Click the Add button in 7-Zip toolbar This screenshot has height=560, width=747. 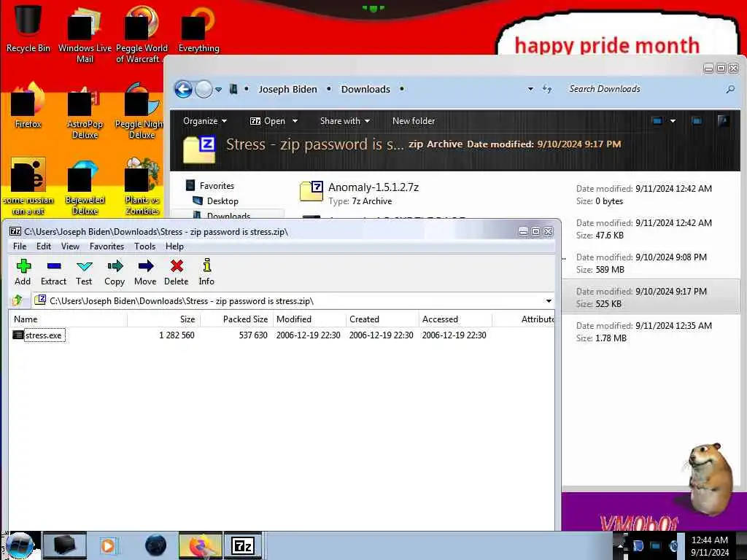pos(23,273)
